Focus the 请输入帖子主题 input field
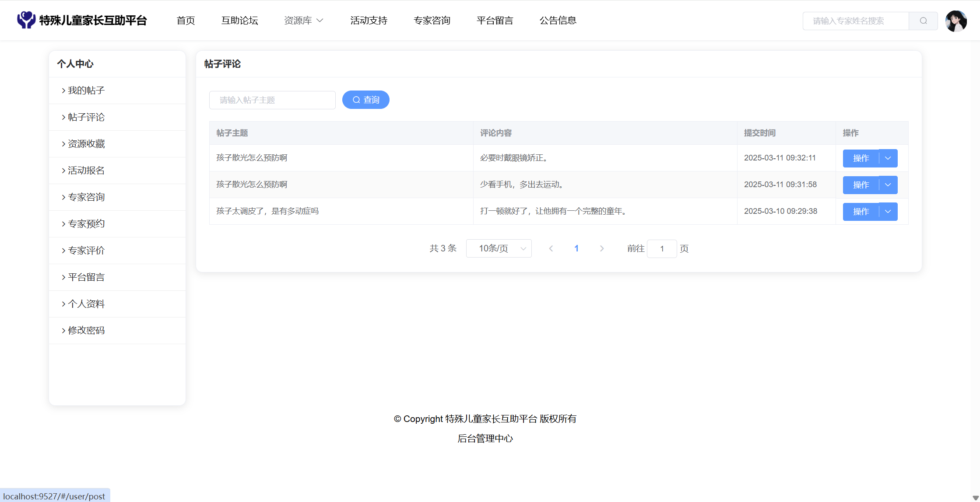This screenshot has height=502, width=980. (x=272, y=100)
